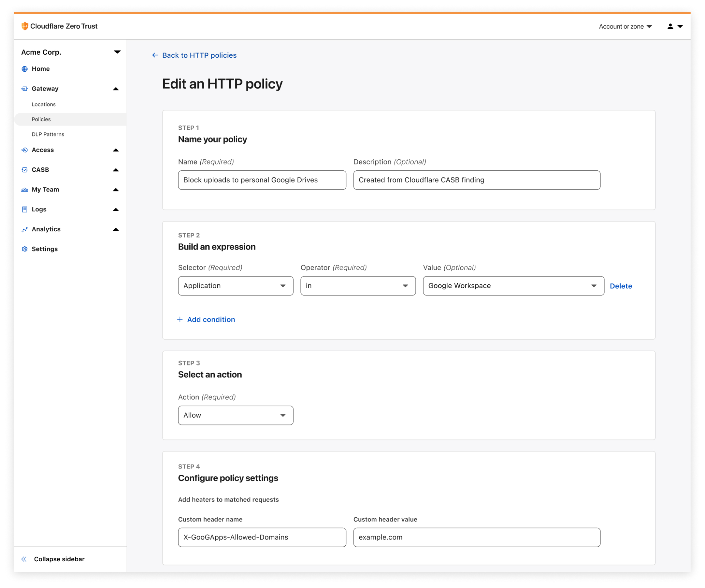Click the 'Select an action' heading
Screen dimensions: 705x588
pos(210,375)
